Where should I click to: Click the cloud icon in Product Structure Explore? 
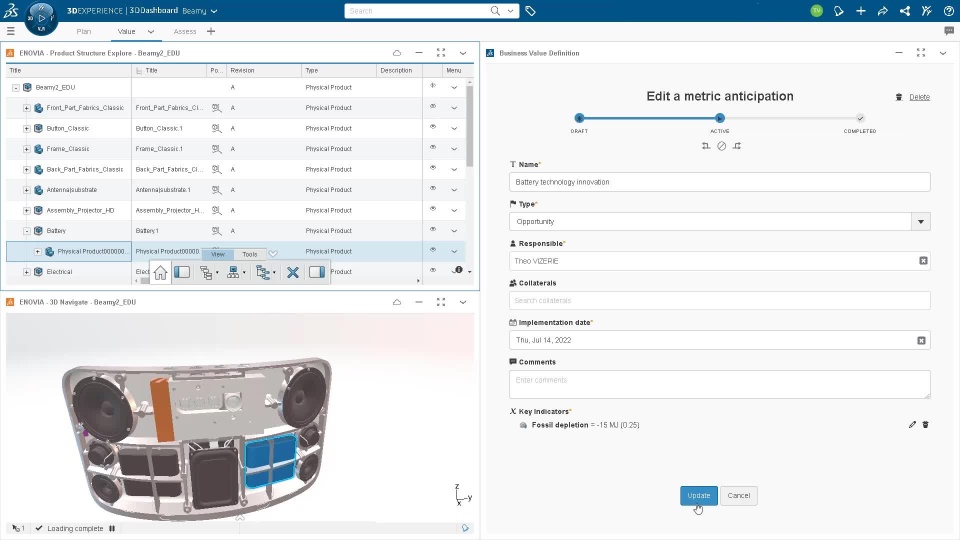[x=397, y=53]
